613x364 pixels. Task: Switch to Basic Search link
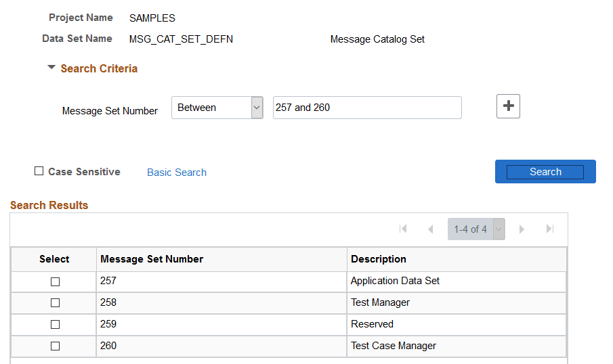tap(177, 173)
